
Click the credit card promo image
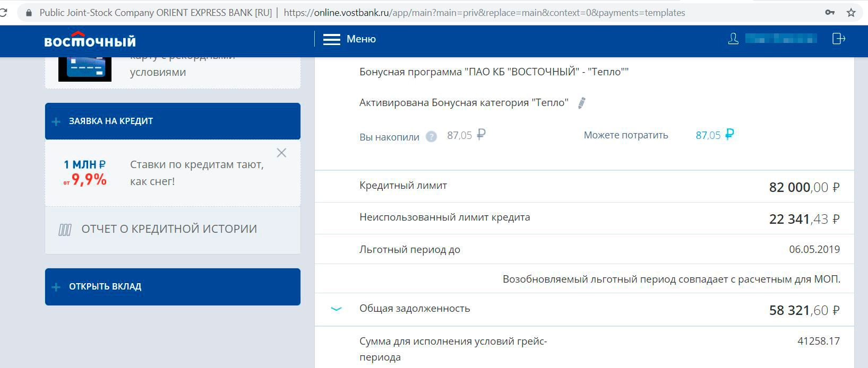[x=85, y=68]
